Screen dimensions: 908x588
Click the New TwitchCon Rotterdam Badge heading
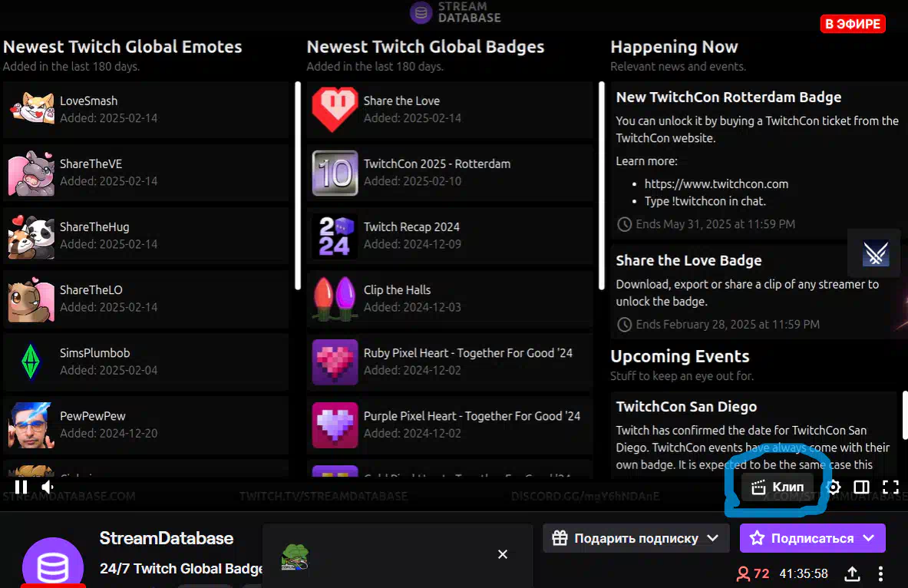point(728,97)
